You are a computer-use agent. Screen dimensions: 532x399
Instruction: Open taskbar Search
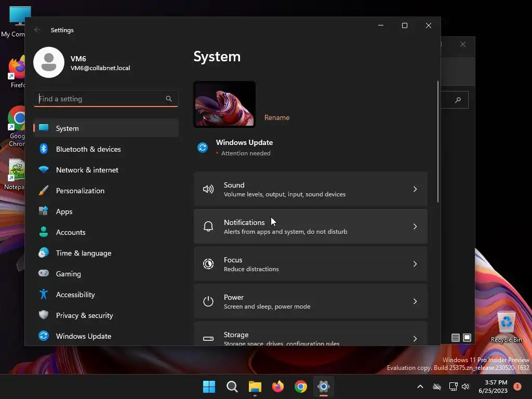(x=232, y=387)
